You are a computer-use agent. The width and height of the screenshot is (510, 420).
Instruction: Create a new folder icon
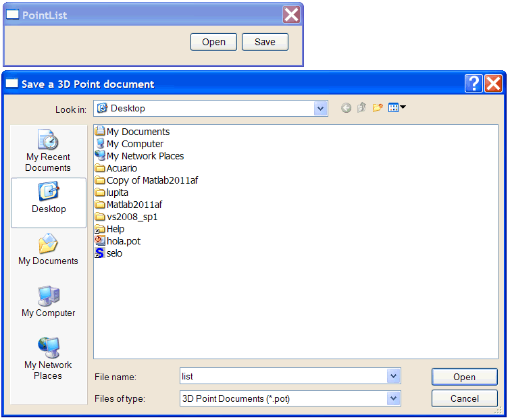pyautogui.click(x=378, y=107)
